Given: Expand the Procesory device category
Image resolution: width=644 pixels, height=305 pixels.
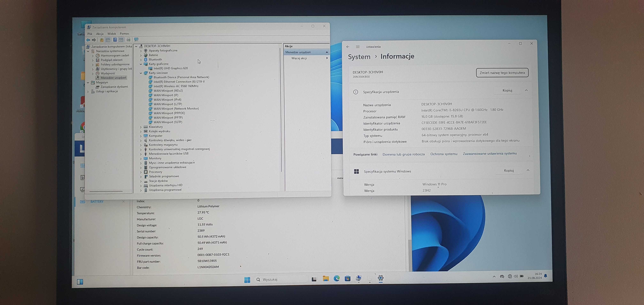Looking at the screenshot, I should [x=141, y=172].
